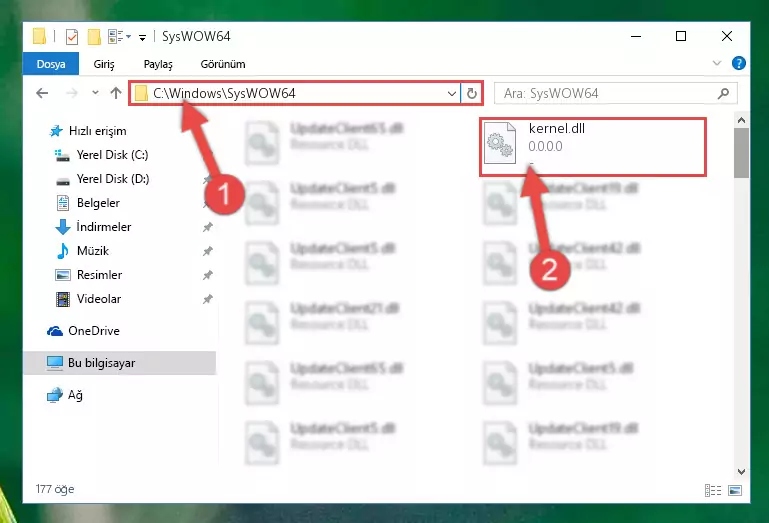
Task: Click the pin icon beside Videolar
Action: 207,299
